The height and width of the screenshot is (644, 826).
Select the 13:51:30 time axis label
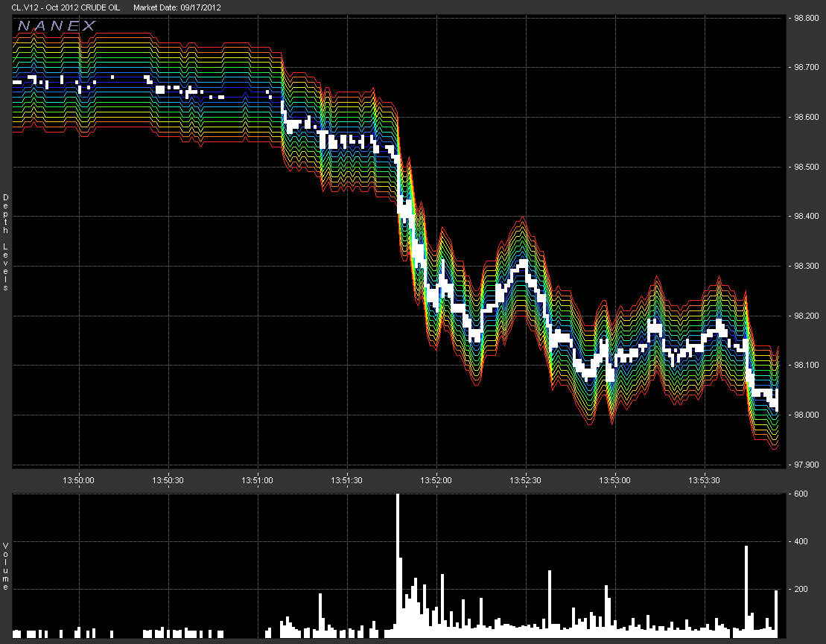click(347, 481)
